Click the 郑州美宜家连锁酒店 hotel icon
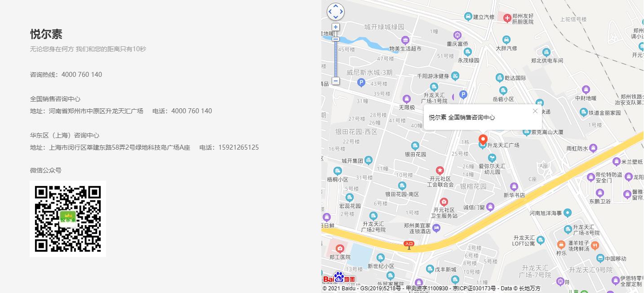 tap(436, 228)
